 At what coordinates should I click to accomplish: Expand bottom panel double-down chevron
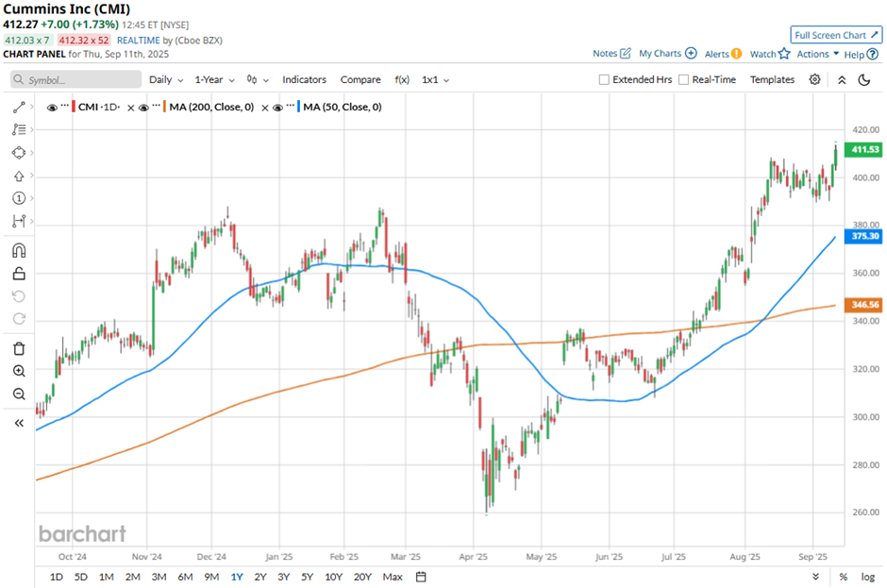pyautogui.click(x=815, y=577)
